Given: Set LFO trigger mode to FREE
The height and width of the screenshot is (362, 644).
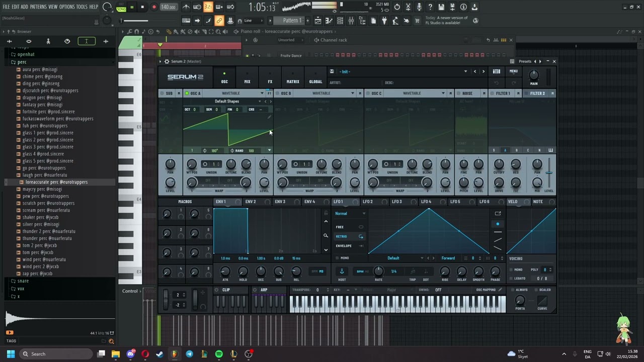Looking at the screenshot, I should [349, 227].
